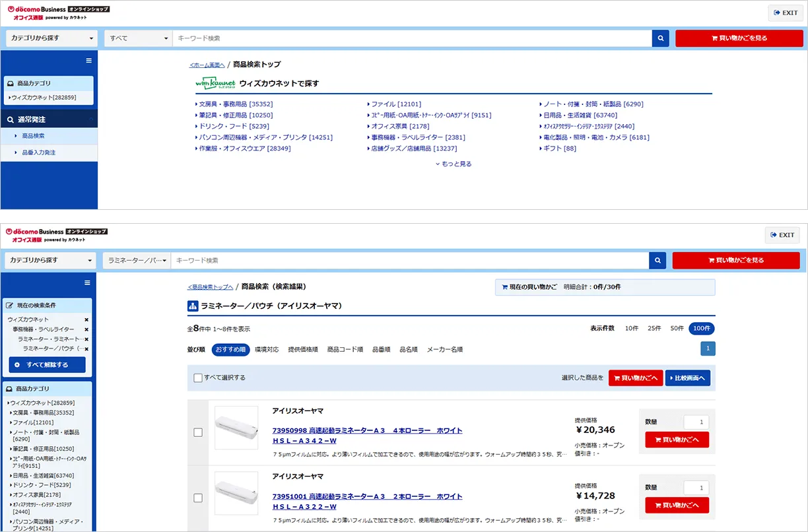Click the すべて解除する gear button
The width and height of the screenshot is (808, 532).
pos(47,364)
